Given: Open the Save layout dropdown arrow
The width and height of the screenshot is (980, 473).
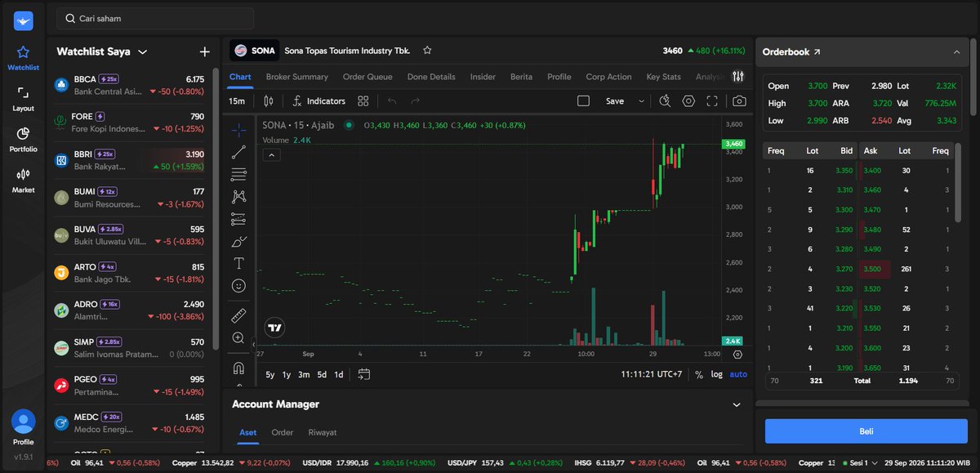Looking at the screenshot, I should click(x=641, y=101).
